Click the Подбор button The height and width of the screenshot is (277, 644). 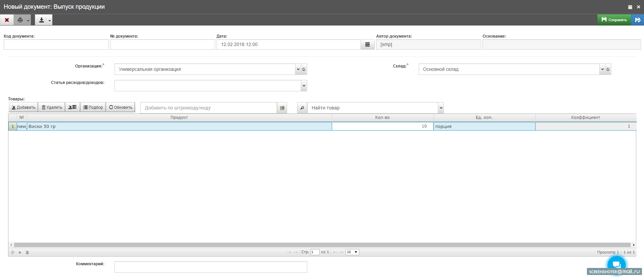point(93,107)
